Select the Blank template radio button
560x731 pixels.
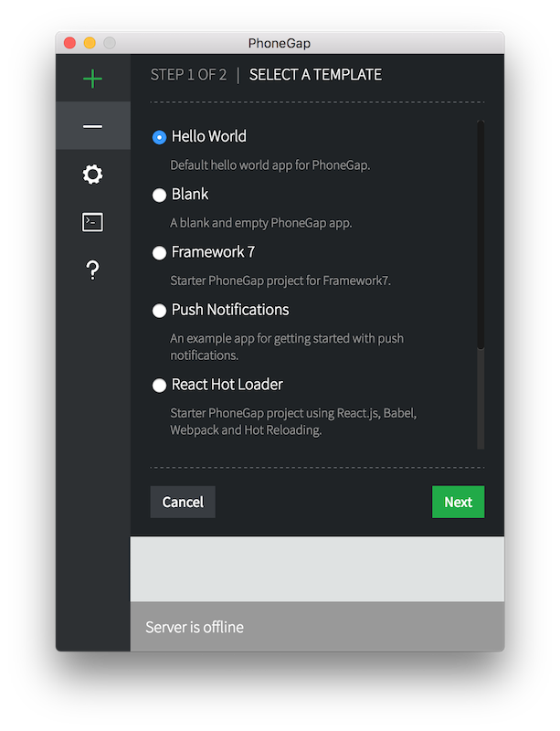coord(159,195)
